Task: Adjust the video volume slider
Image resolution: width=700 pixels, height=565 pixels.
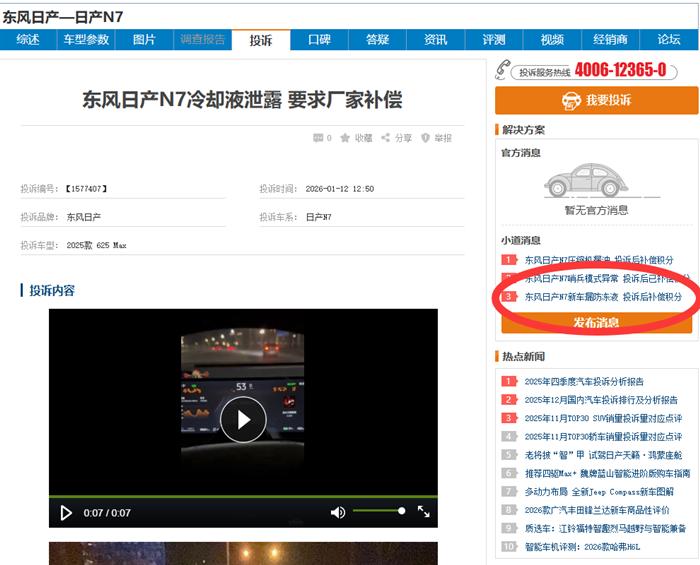Action: (x=380, y=512)
